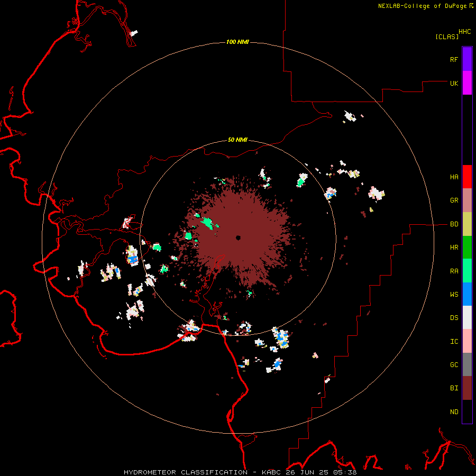Click the BI brown legend swatch
Viewport: 476px width, 476px height.
[467, 388]
